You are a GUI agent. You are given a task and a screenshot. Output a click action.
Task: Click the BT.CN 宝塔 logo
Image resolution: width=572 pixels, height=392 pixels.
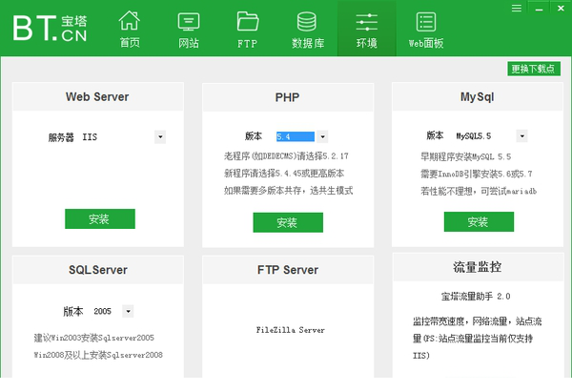(x=50, y=27)
